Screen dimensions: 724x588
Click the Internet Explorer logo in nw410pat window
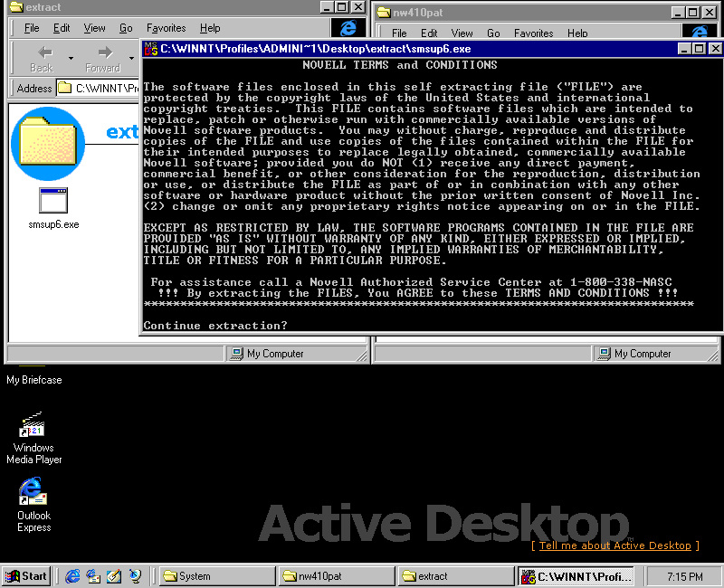[699, 31]
